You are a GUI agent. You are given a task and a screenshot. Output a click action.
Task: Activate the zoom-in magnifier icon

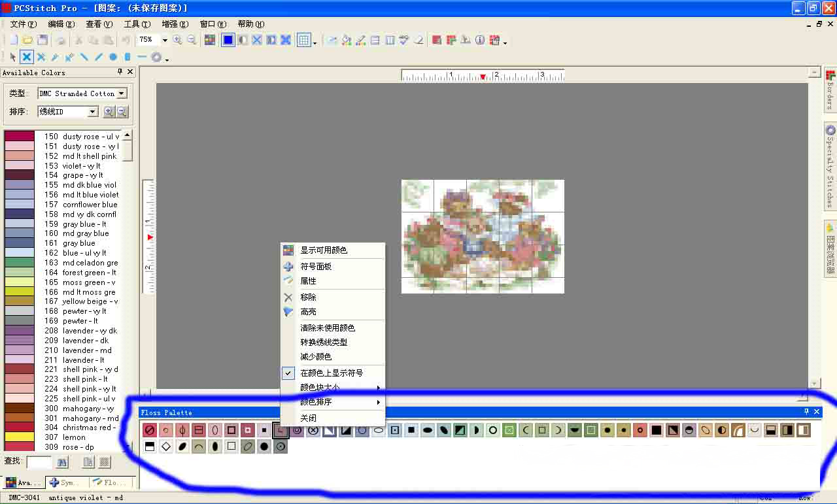(x=177, y=40)
